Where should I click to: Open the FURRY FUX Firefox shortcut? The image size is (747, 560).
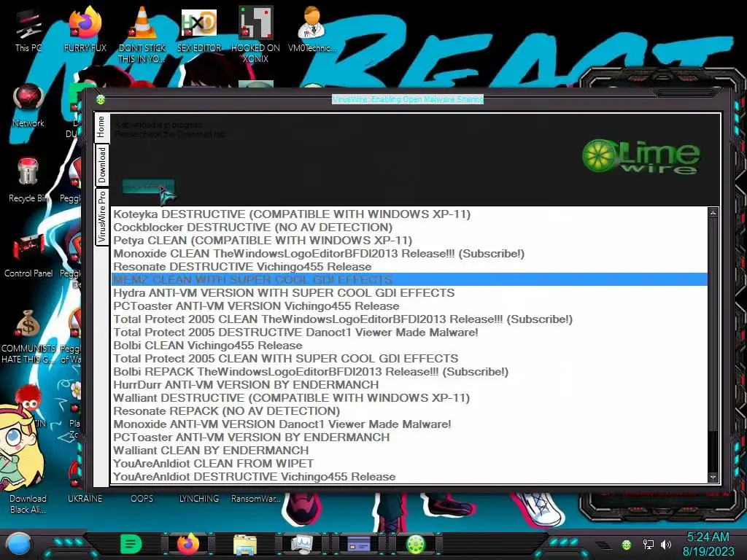[x=85, y=31]
